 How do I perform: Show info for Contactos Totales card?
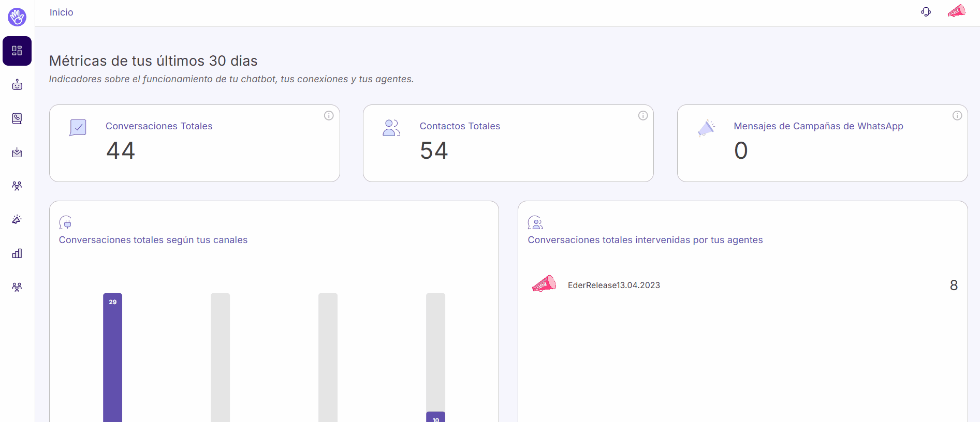coord(643,115)
